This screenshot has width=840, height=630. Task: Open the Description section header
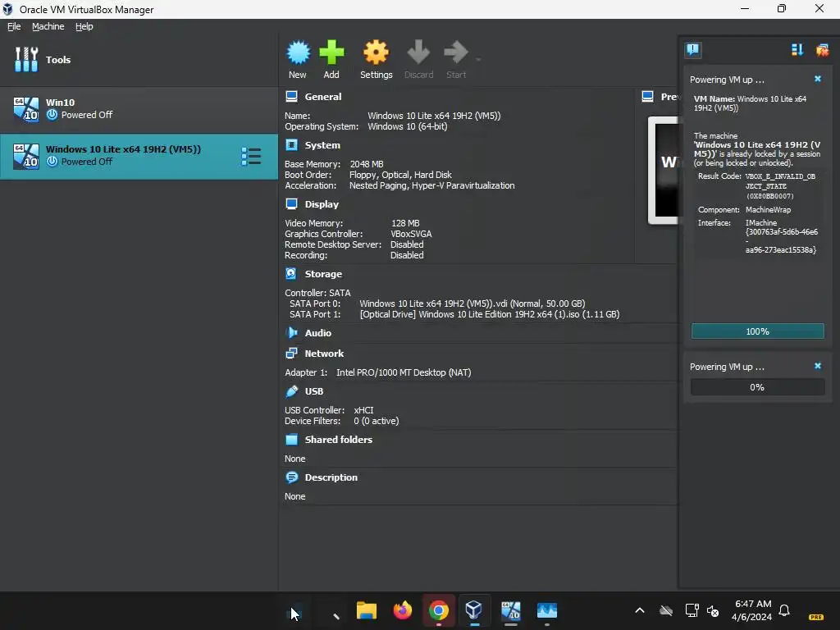pos(331,477)
